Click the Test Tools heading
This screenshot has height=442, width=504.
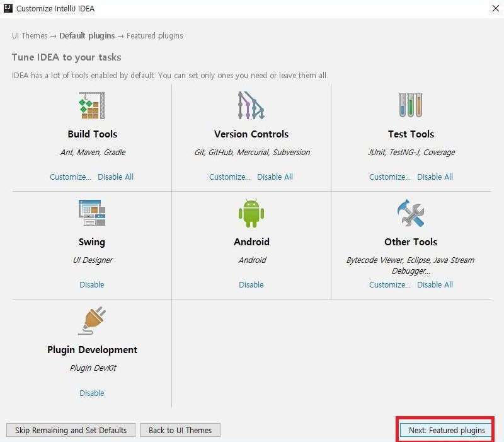411,134
